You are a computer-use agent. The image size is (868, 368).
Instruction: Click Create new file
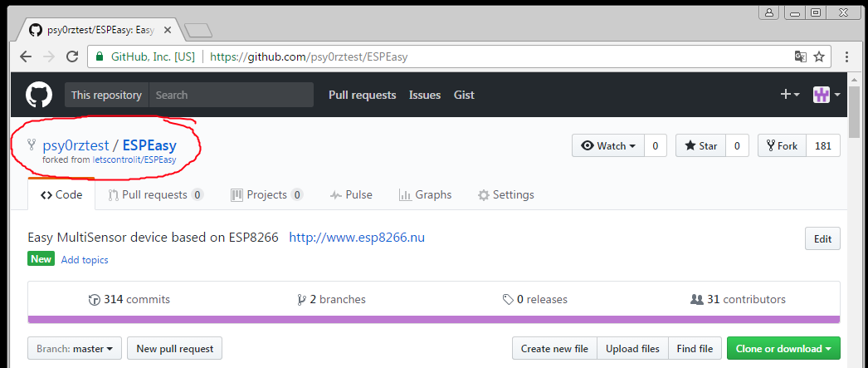pos(554,349)
